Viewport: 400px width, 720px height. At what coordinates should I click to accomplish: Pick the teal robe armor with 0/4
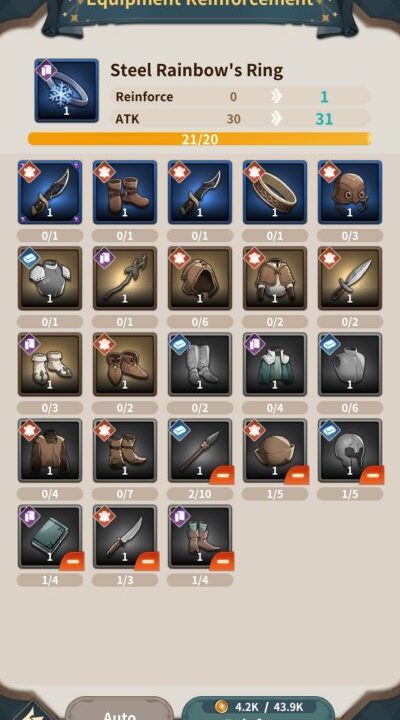click(x=275, y=365)
